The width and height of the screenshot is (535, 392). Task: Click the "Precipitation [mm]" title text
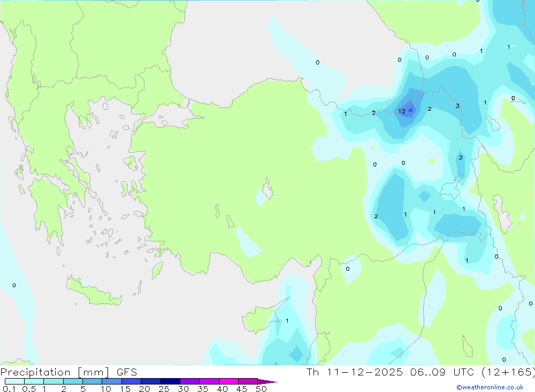coord(55,372)
